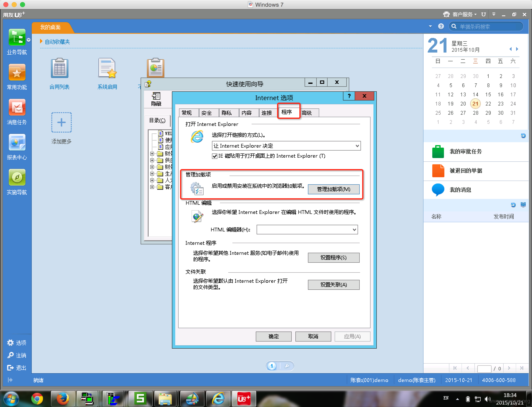Image resolution: width=532 pixels, height=407 pixels.
Task: Open the 业务导航 sidebar icon
Action: pos(17,37)
